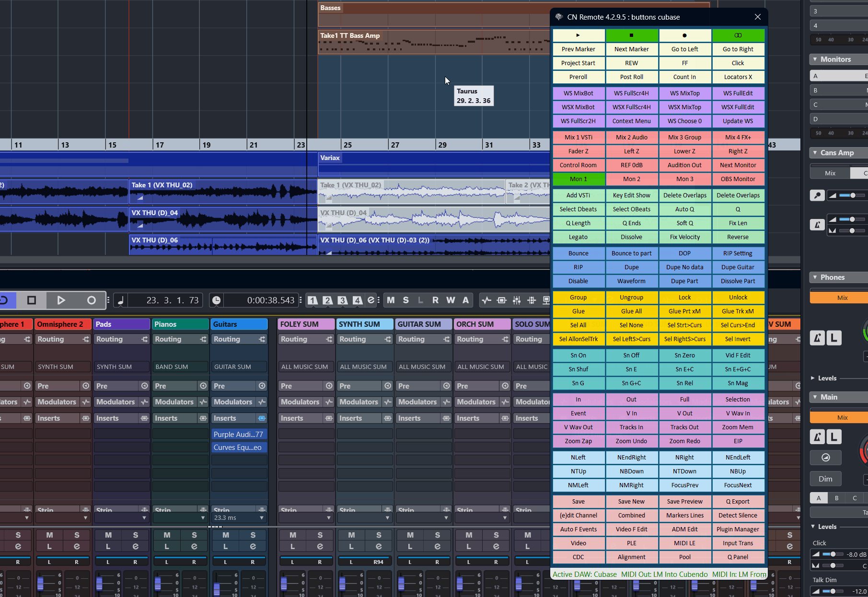
Task: Toggle global Read automation 'R' in mixer toolbar
Action: (435, 300)
